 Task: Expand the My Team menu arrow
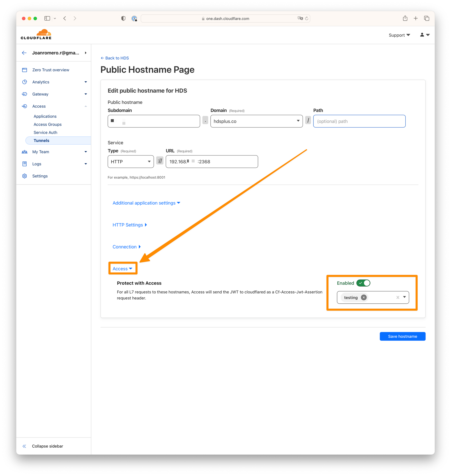(86, 152)
